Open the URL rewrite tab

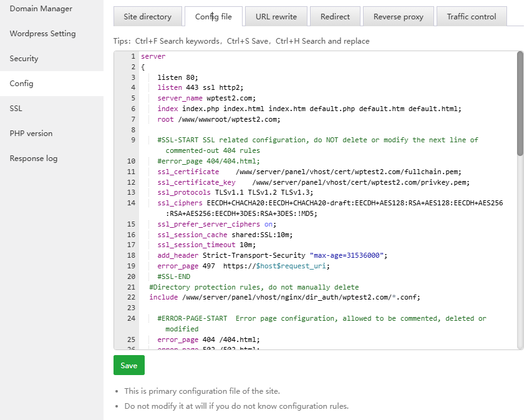click(x=276, y=17)
